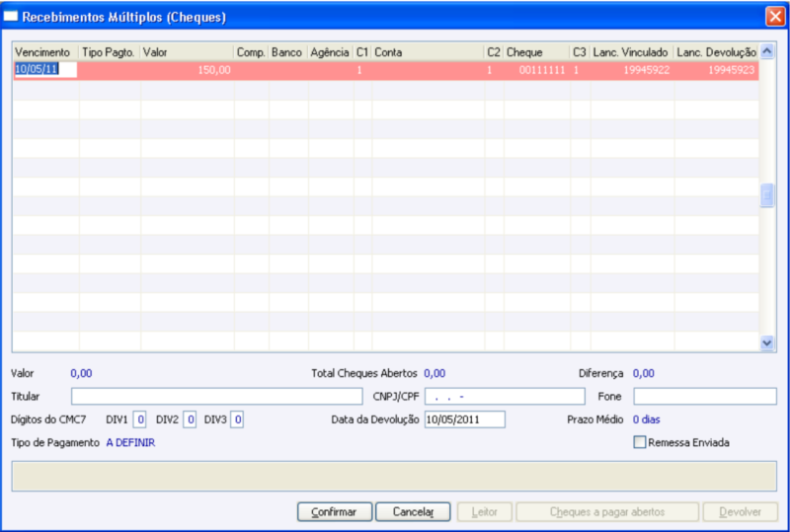Click the Vencimento column header
Viewport: 790px width, 532px height.
click(45, 52)
